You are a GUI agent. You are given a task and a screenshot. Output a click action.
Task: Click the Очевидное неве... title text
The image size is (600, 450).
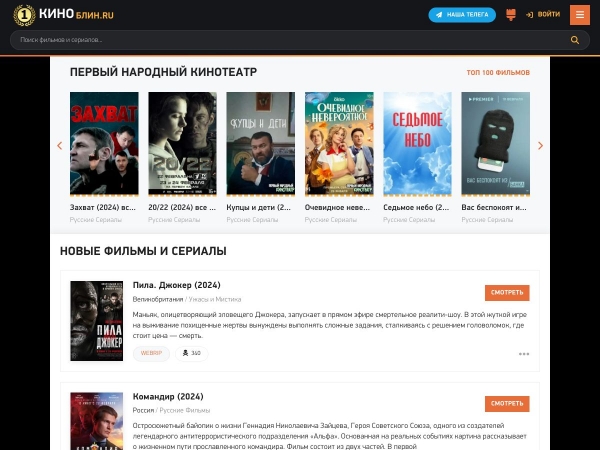337,207
